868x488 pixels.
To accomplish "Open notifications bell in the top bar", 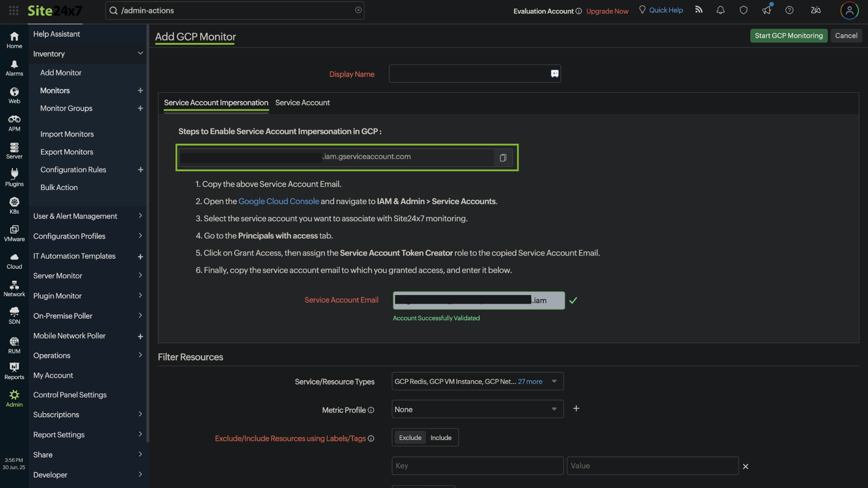I will click(720, 10).
